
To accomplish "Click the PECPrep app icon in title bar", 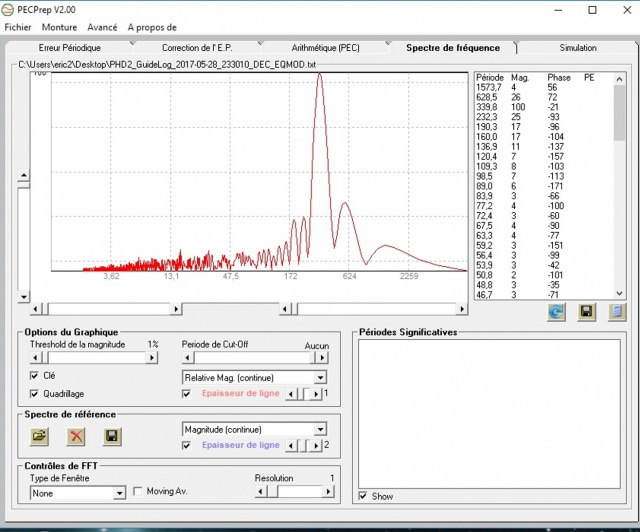I will 8,10.
